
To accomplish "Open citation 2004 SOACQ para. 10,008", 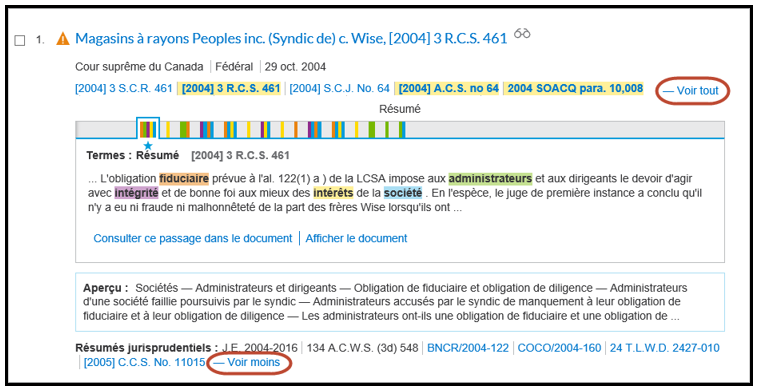I will point(575,89).
